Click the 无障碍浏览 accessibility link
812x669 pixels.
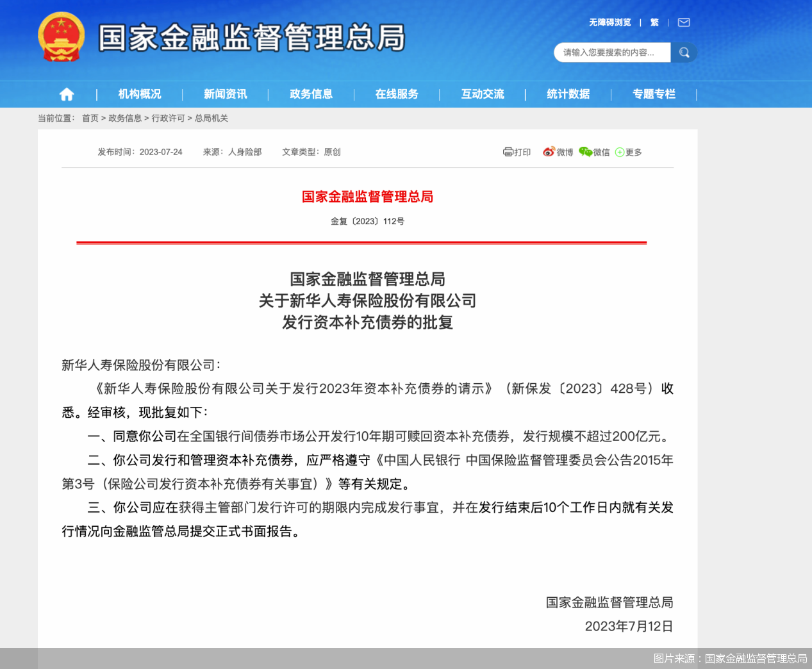(x=610, y=22)
